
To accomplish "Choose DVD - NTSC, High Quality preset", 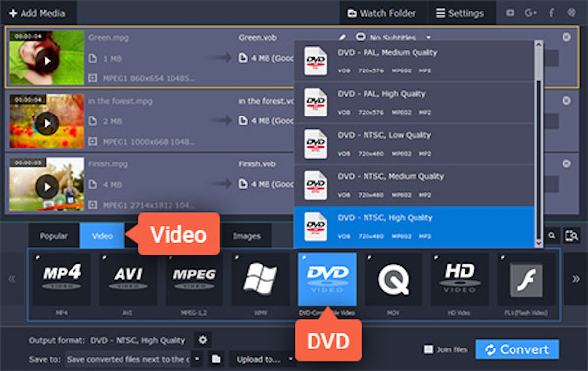I will coord(414,226).
